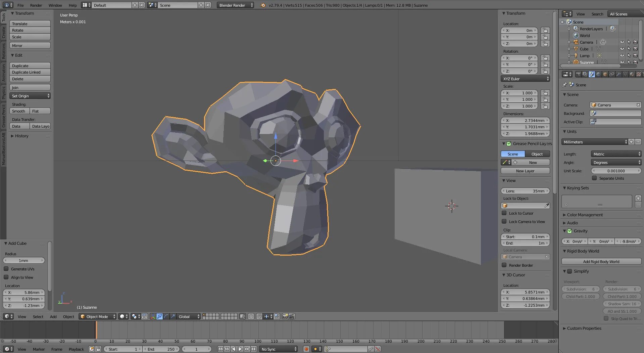644x353 pixels.
Task: Enable the Align to View checkbox
Action: pyautogui.click(x=6, y=277)
